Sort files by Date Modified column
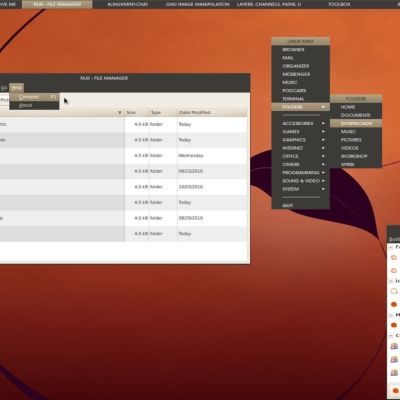 coord(212,113)
